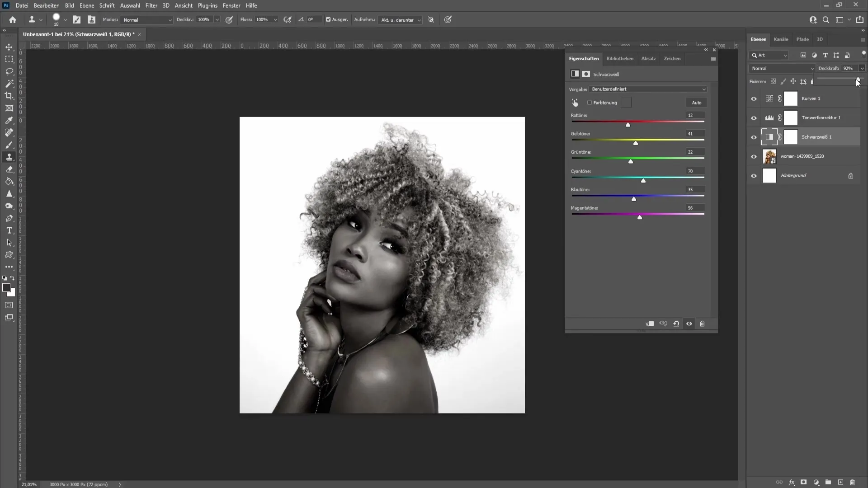
Task: Drag the Rottöne slider
Action: 628,125
